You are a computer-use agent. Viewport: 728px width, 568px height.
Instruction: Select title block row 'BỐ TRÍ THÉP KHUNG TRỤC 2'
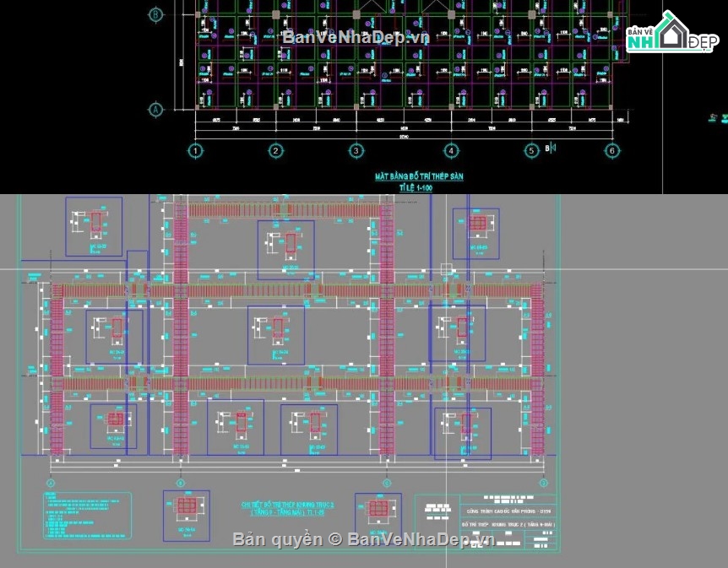point(508,525)
